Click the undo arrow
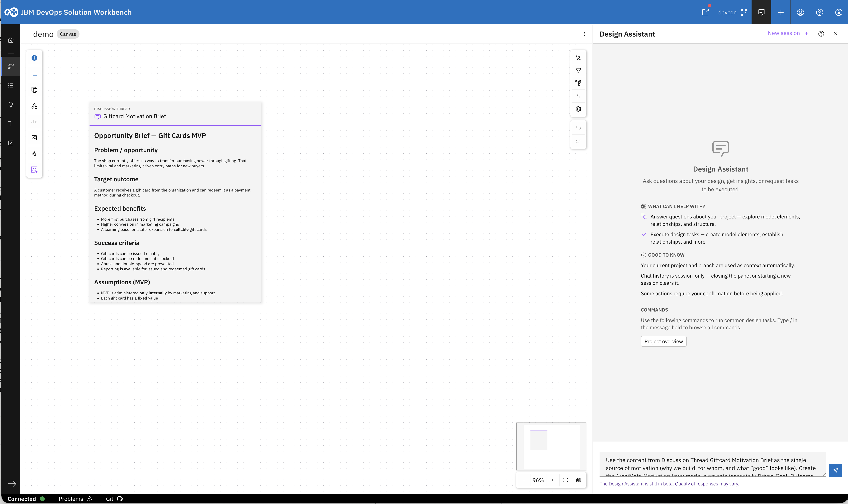The height and width of the screenshot is (504, 848). pos(578,128)
